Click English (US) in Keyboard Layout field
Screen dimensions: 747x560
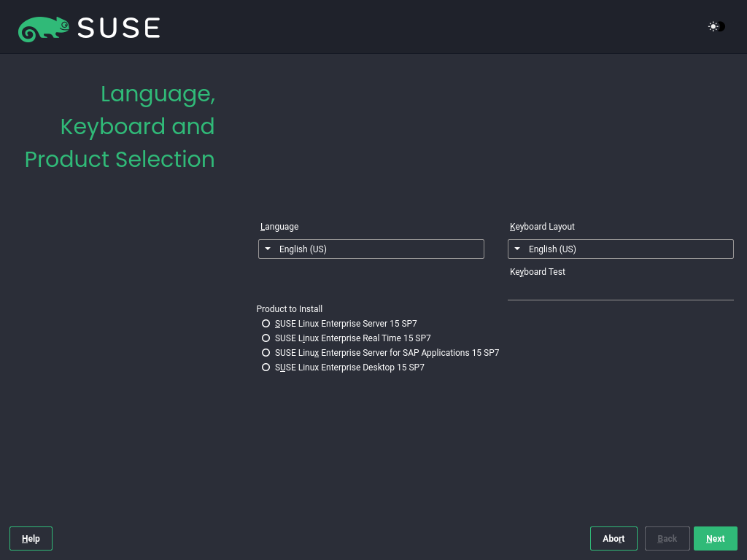click(x=552, y=249)
